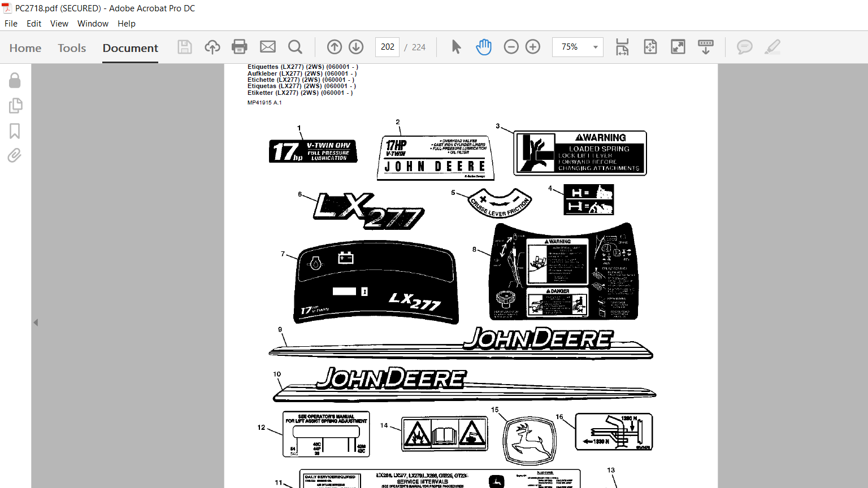Select the Document tab
This screenshot has height=488, width=868.
pyautogui.click(x=131, y=48)
